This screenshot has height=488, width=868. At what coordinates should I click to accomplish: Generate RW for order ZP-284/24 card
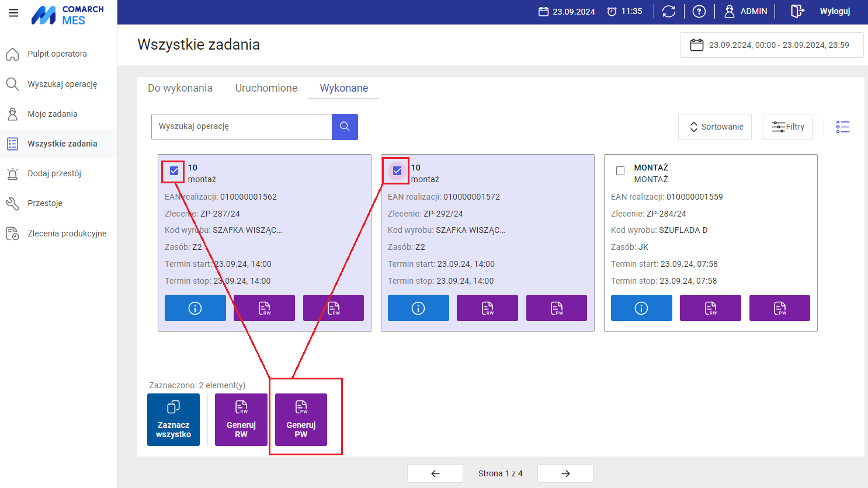pyautogui.click(x=710, y=308)
